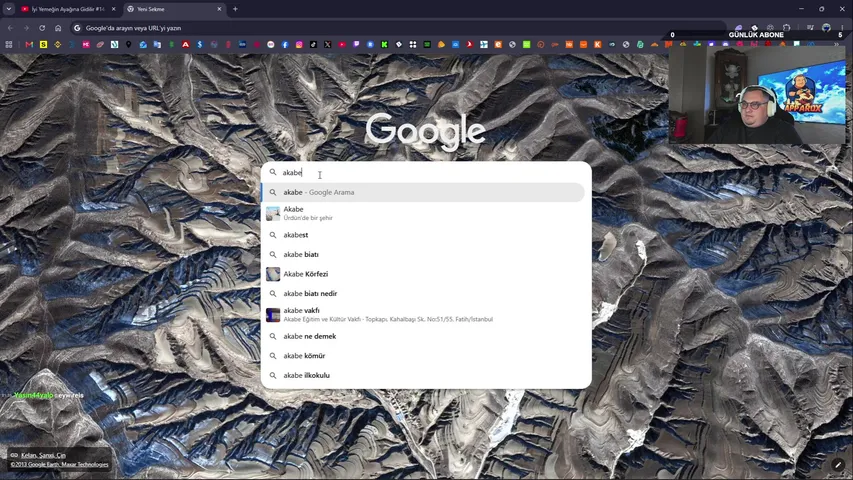Select 'akabe ne demek' suggestion
Viewport: 853px width, 480px height.
click(x=423, y=336)
